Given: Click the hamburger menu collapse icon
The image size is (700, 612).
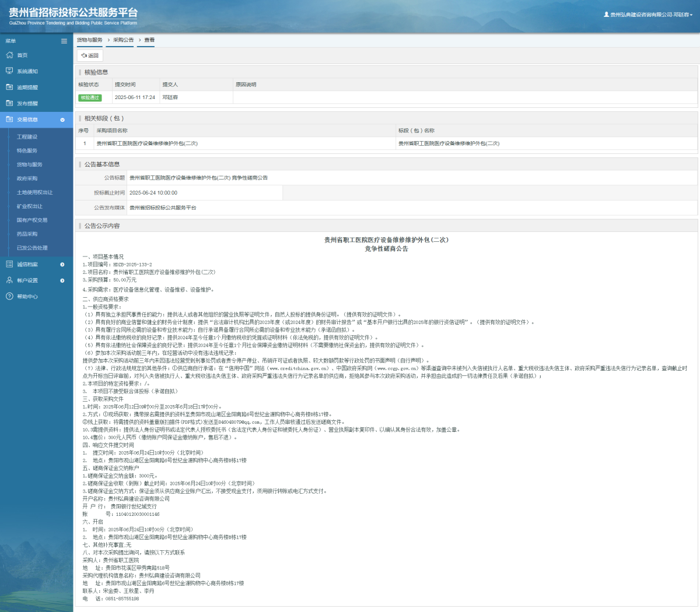Looking at the screenshot, I should pyautogui.click(x=64, y=41).
